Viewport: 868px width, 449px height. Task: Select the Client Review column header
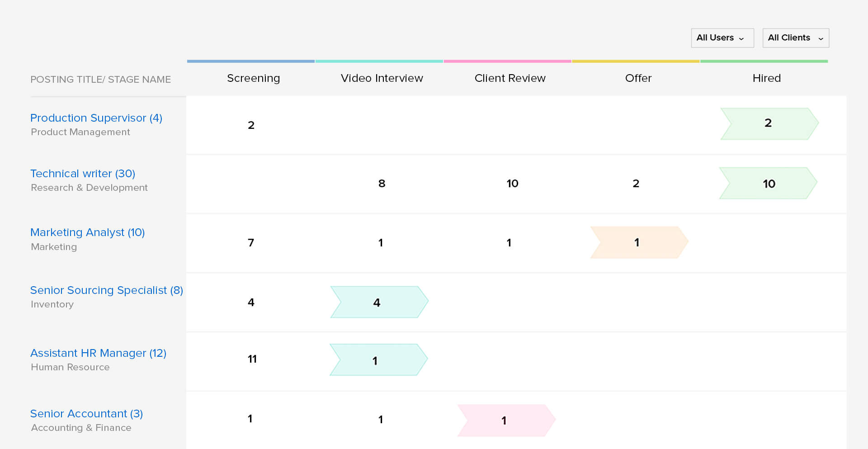point(510,78)
